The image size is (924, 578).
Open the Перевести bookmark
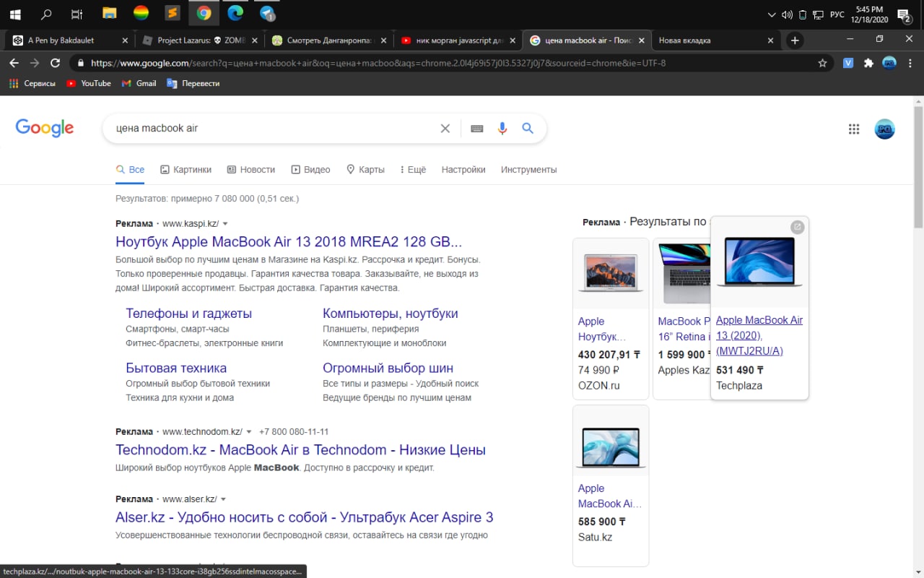tap(193, 83)
